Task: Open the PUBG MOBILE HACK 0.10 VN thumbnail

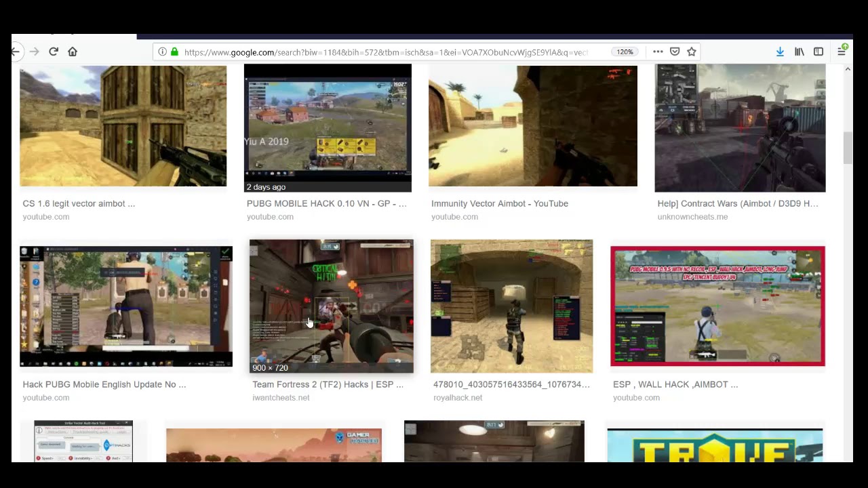Action: coord(328,128)
